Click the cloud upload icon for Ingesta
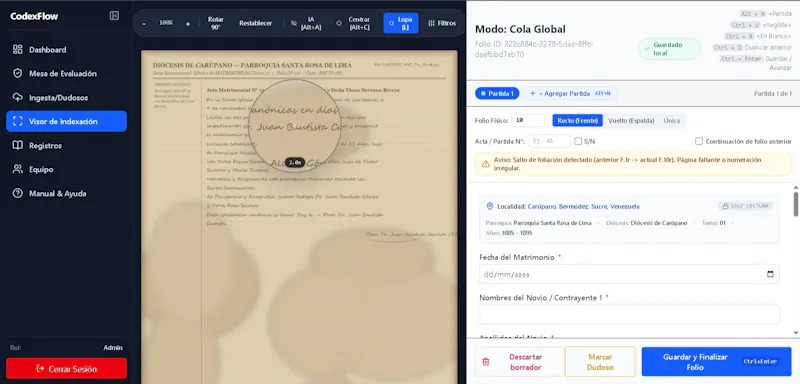 pos(18,97)
